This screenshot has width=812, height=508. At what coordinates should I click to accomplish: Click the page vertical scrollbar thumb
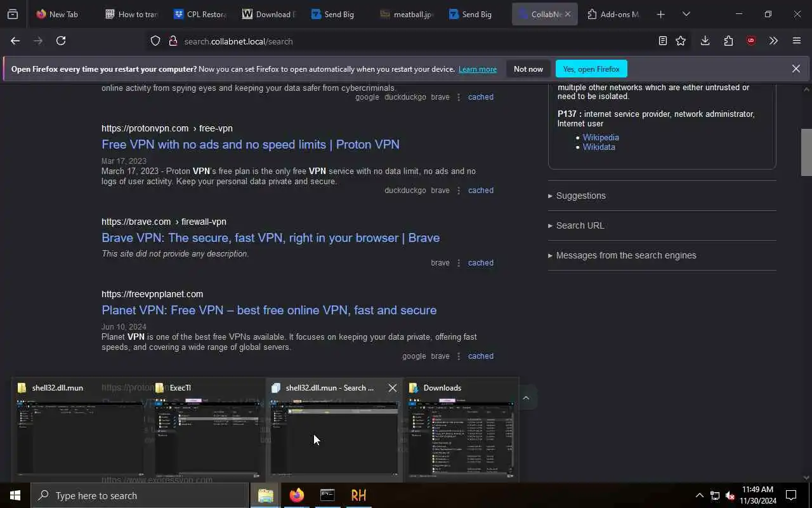[806, 152]
